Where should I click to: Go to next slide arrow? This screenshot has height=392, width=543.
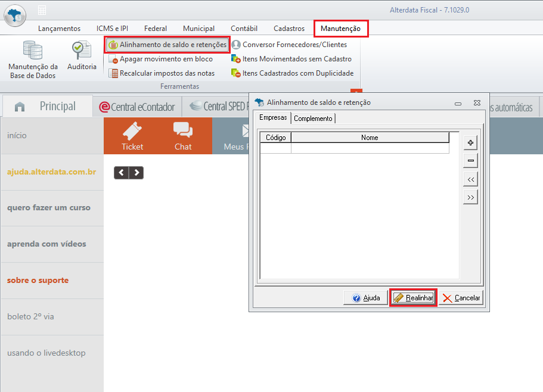136,173
